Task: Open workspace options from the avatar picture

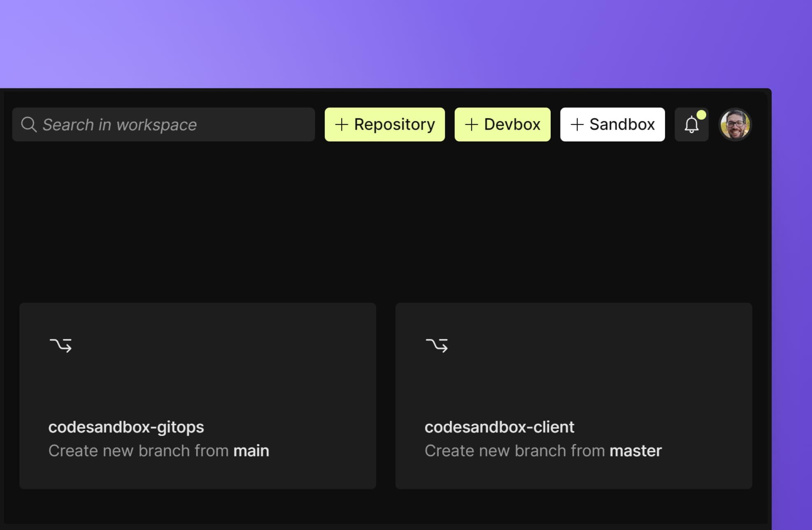Action: (735, 124)
